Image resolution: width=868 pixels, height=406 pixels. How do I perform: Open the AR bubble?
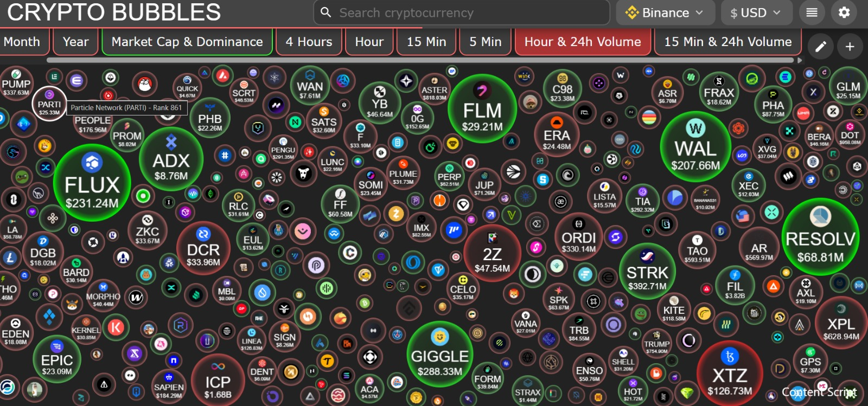(759, 248)
